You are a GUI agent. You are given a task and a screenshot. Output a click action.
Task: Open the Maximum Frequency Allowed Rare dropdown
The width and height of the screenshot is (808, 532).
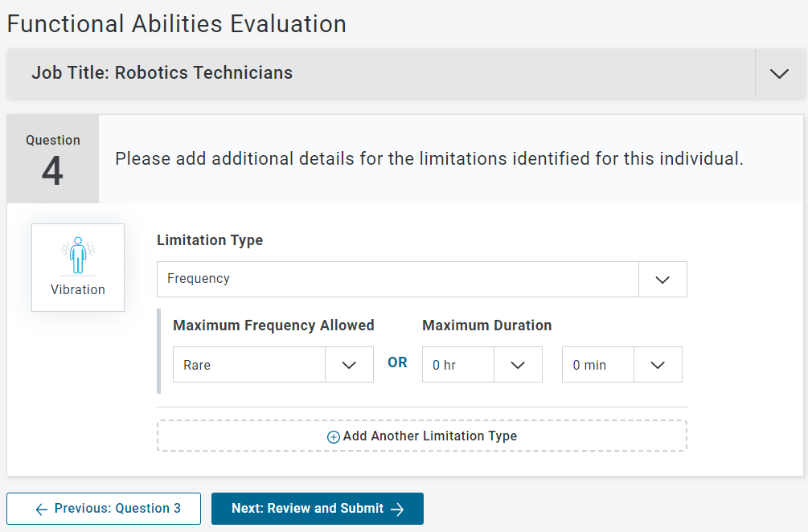pyautogui.click(x=249, y=365)
